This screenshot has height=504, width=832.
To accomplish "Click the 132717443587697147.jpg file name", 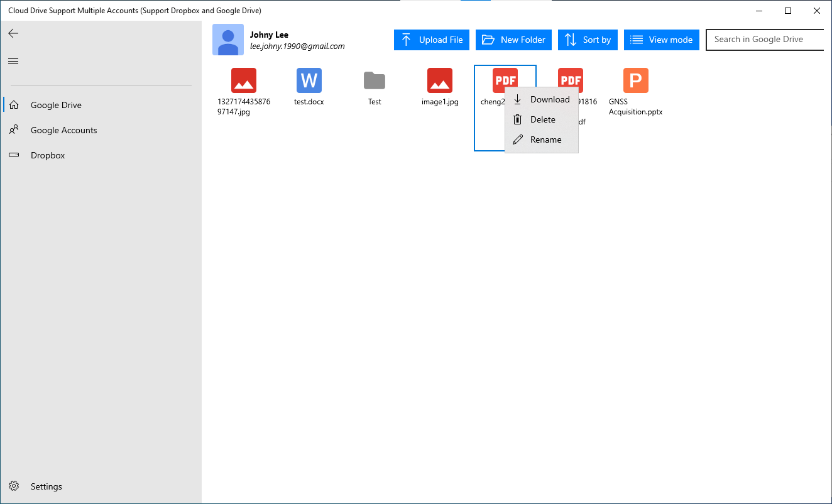I will tap(244, 107).
